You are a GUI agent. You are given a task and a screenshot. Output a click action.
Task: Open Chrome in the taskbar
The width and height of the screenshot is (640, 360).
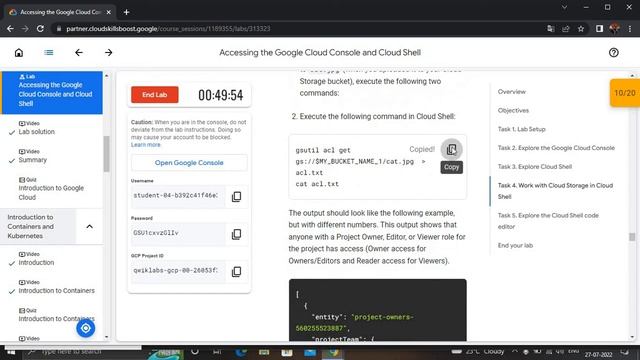click(x=333, y=352)
